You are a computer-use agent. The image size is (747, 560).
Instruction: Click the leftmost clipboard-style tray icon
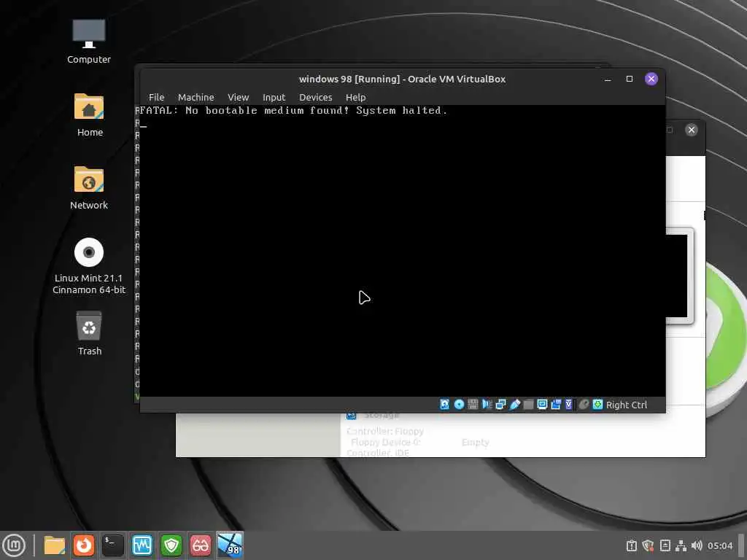coord(632,545)
